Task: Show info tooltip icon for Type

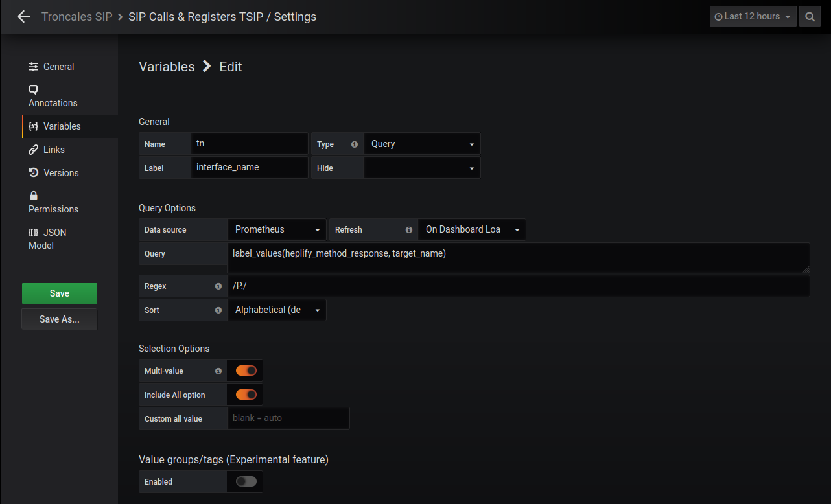Action: [355, 144]
